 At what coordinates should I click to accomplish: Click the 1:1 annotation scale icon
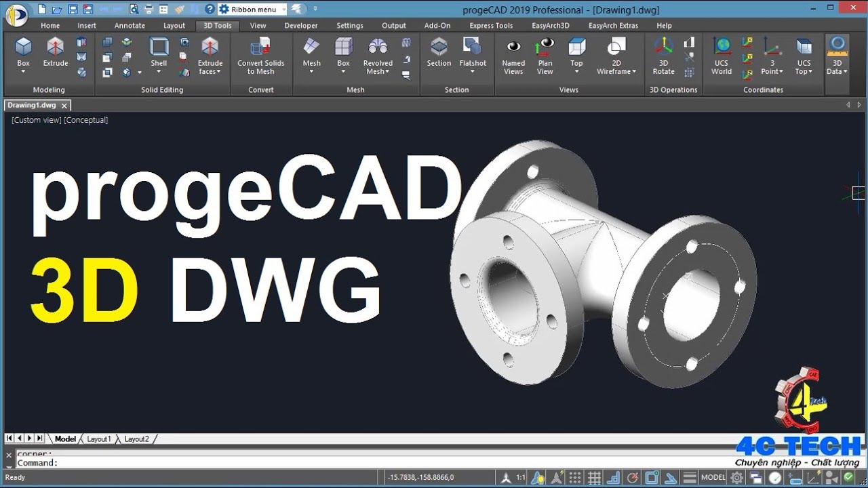click(521, 478)
